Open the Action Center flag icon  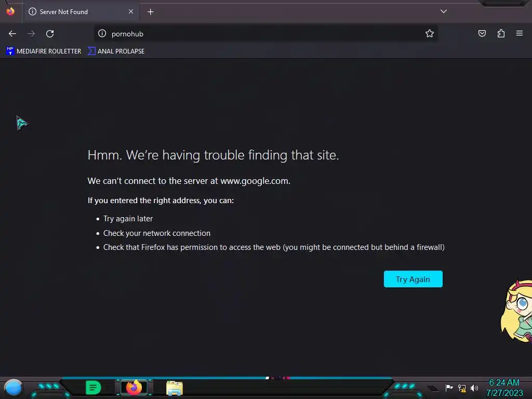coord(449,388)
